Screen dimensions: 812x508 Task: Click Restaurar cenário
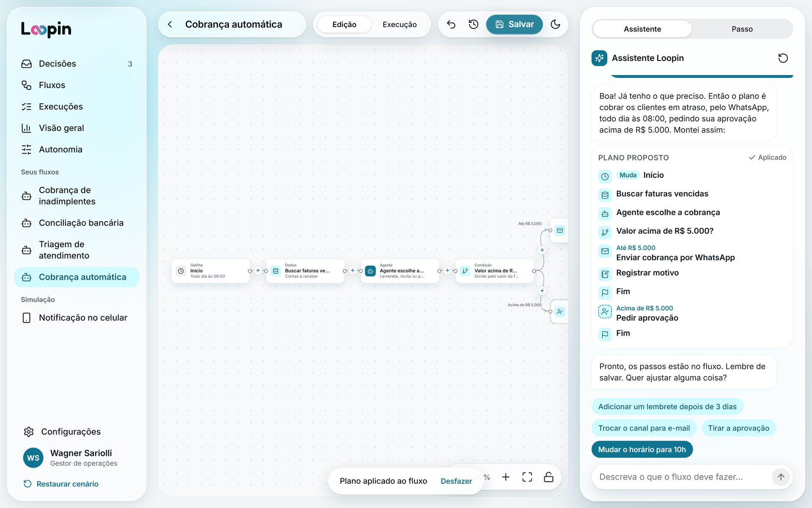pyautogui.click(x=61, y=484)
